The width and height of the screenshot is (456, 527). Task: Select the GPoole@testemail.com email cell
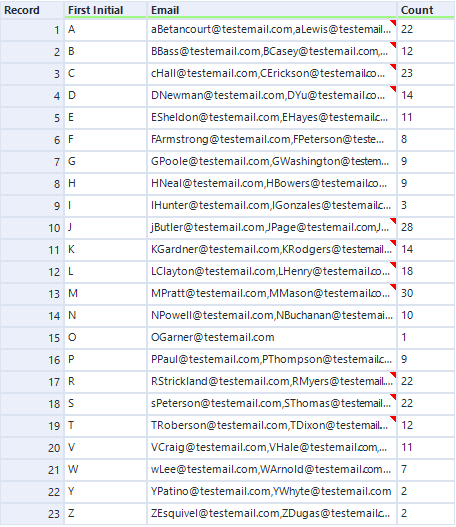click(272, 162)
